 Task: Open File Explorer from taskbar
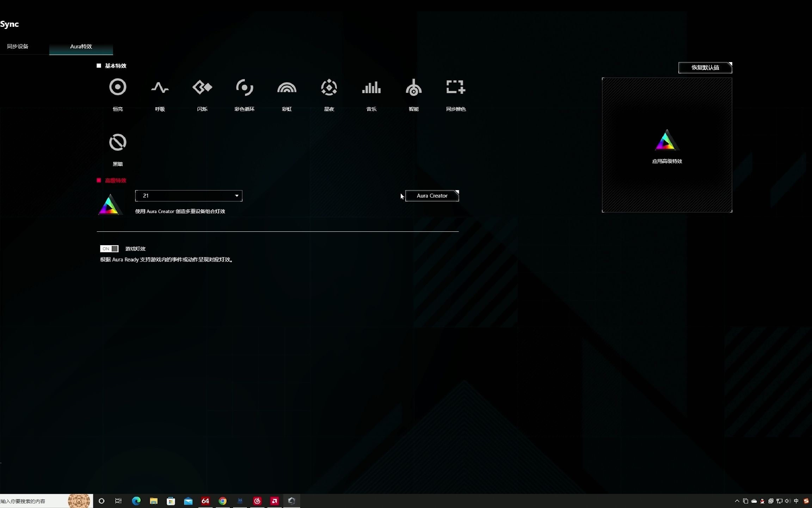(x=154, y=501)
